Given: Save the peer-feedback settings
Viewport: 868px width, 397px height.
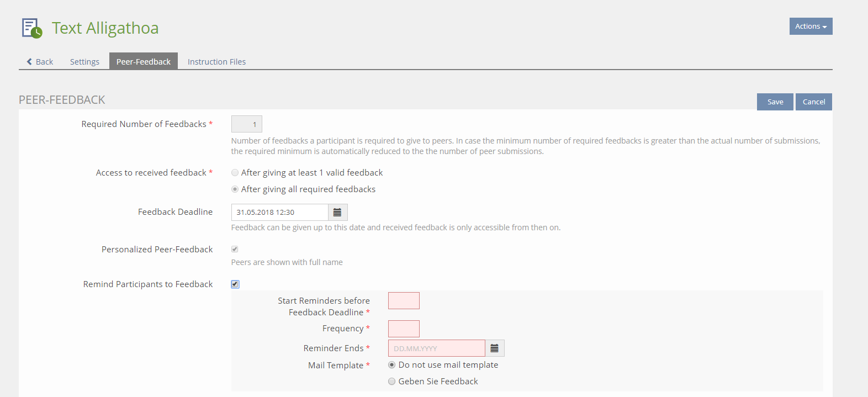Looking at the screenshot, I should 775,102.
